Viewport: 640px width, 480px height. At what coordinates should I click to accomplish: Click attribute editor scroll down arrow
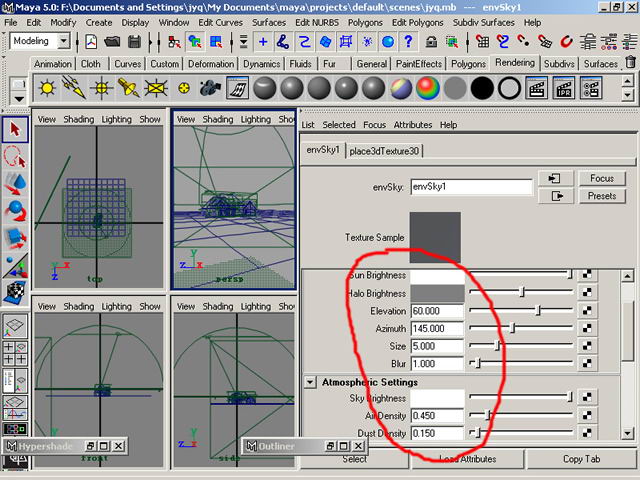pyautogui.click(x=627, y=433)
